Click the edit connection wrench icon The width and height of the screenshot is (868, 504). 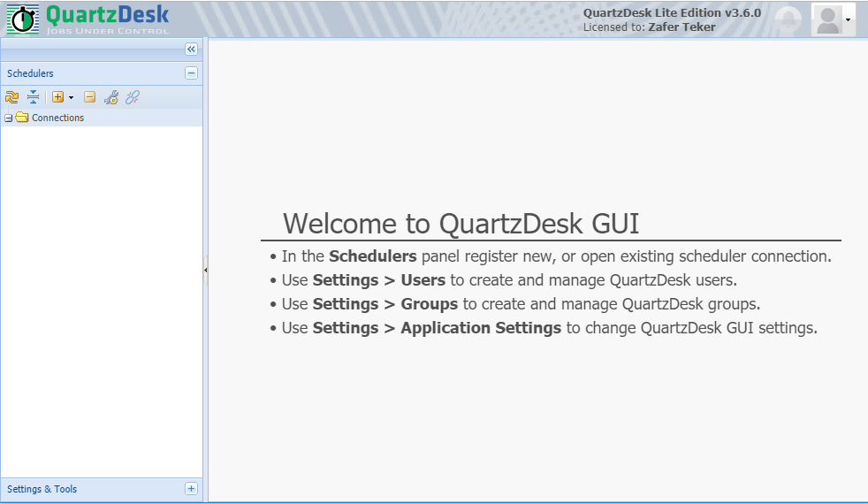[x=111, y=97]
